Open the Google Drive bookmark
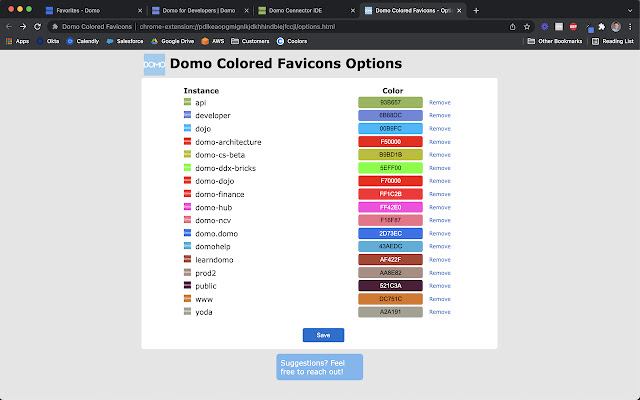This screenshot has width=640, height=400. coord(173,41)
